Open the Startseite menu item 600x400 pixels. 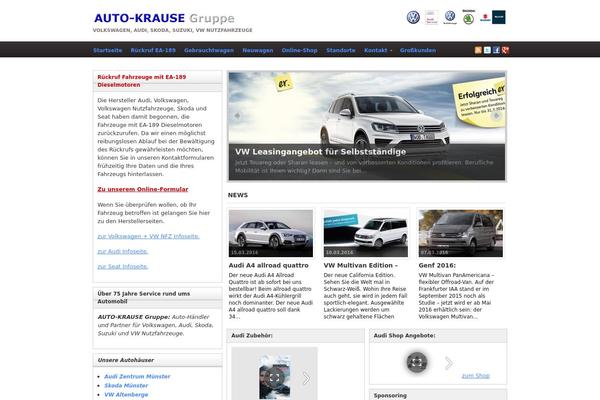point(108,50)
